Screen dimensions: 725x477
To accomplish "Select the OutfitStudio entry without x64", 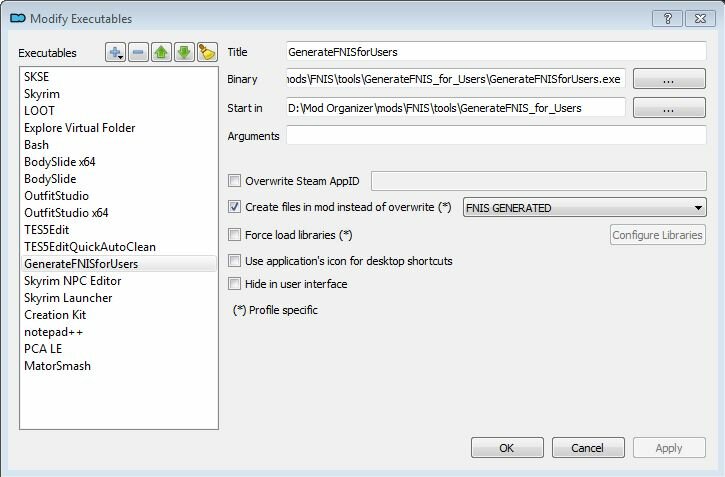I will pyautogui.click(x=118, y=196).
